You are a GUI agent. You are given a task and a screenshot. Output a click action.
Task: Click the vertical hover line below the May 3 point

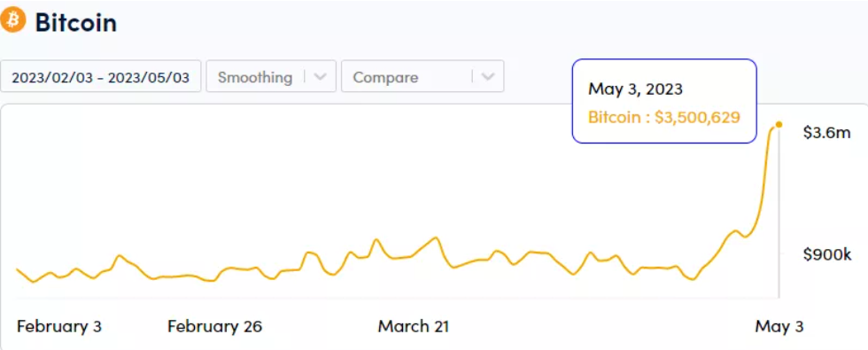tap(779, 214)
